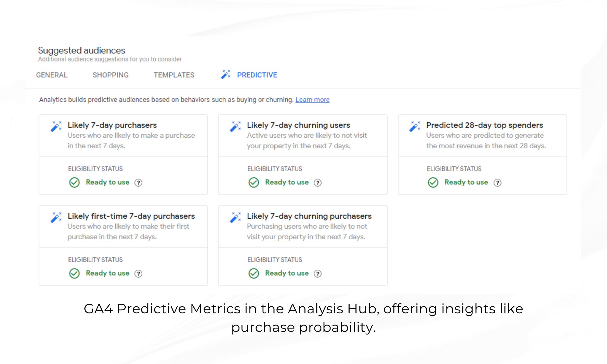Open the Shopping tab

coord(110,75)
